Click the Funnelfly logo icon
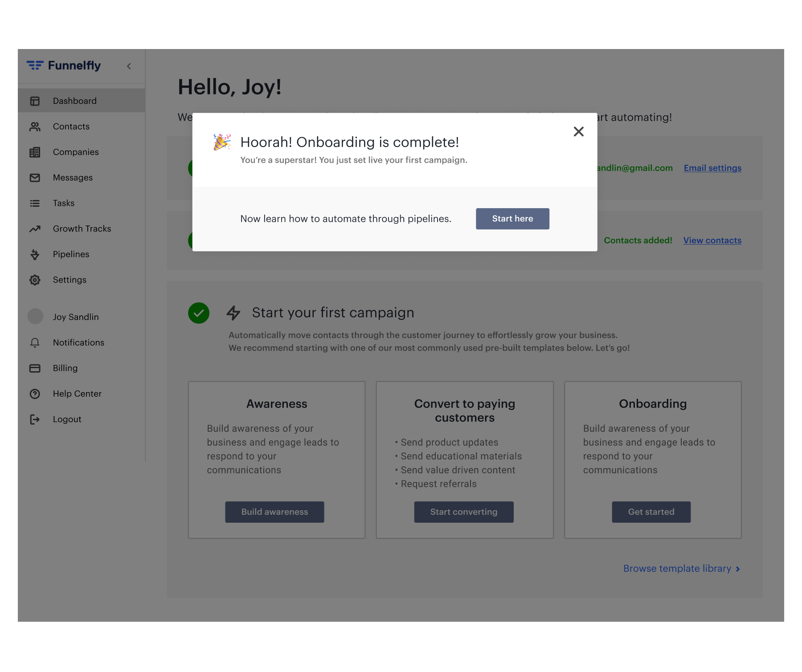 click(35, 66)
